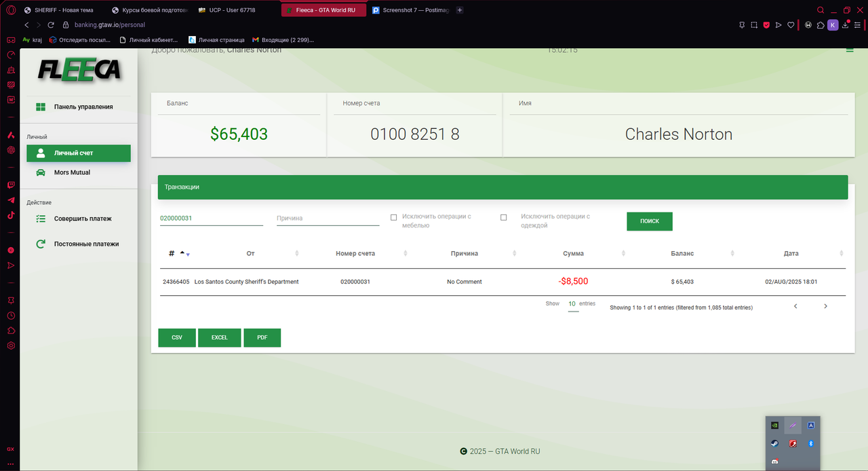Click the -$8,500 amount cell
Image resolution: width=868 pixels, height=471 pixels.
(x=573, y=281)
